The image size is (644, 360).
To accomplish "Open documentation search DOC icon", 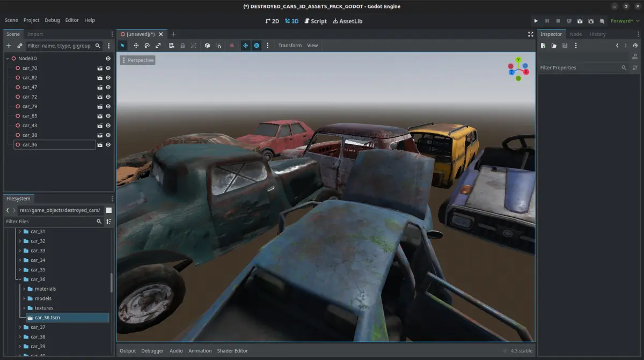I will [635, 56].
